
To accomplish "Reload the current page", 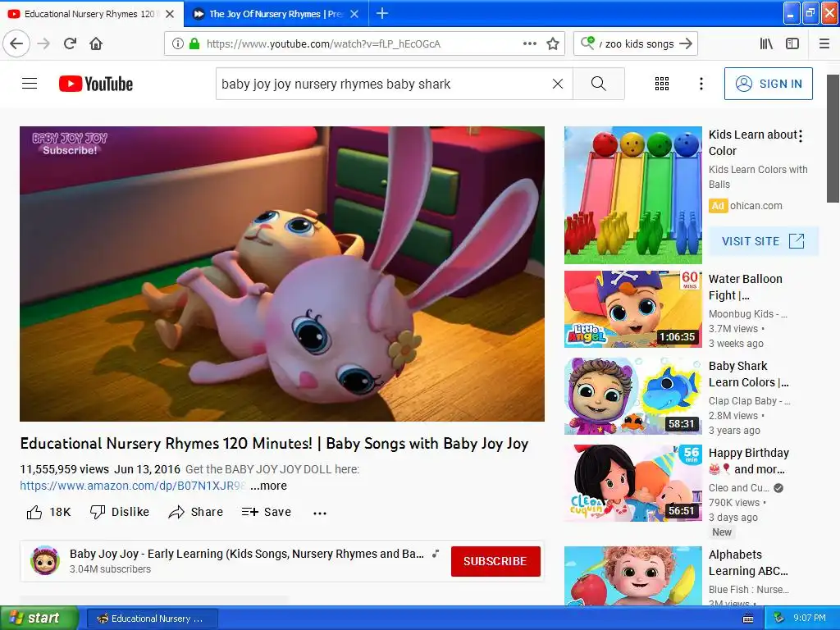I will point(71,43).
